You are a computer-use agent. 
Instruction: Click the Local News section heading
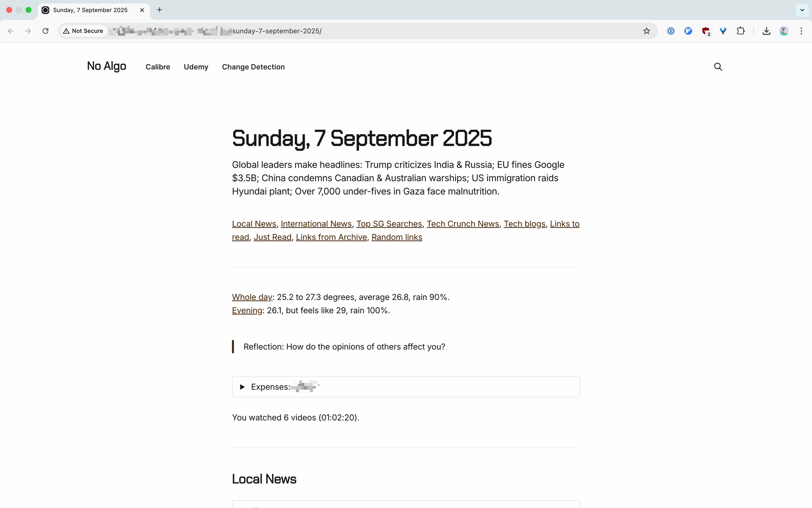click(x=264, y=479)
